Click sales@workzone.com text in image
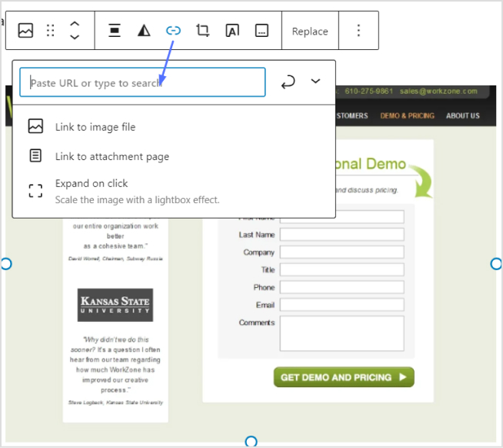 coord(438,91)
